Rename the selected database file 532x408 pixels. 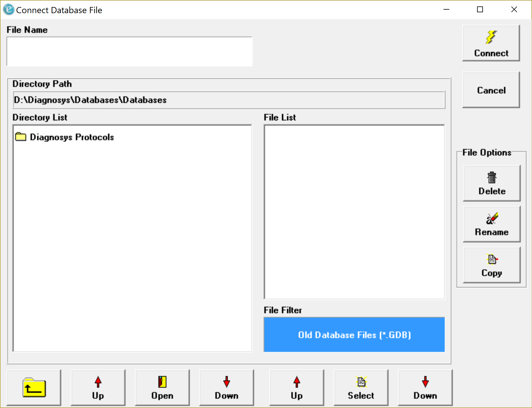point(492,224)
